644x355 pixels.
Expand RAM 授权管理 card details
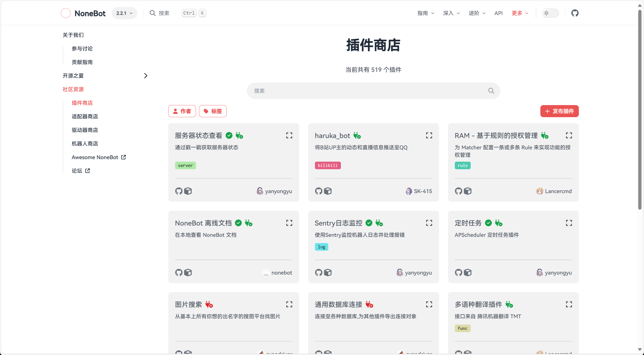[x=569, y=136]
